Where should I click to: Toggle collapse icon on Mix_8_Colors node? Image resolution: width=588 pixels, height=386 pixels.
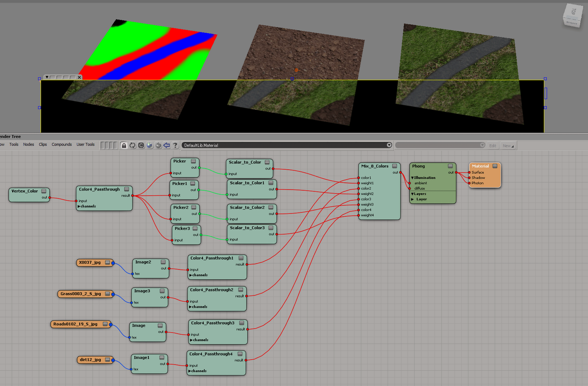point(394,166)
